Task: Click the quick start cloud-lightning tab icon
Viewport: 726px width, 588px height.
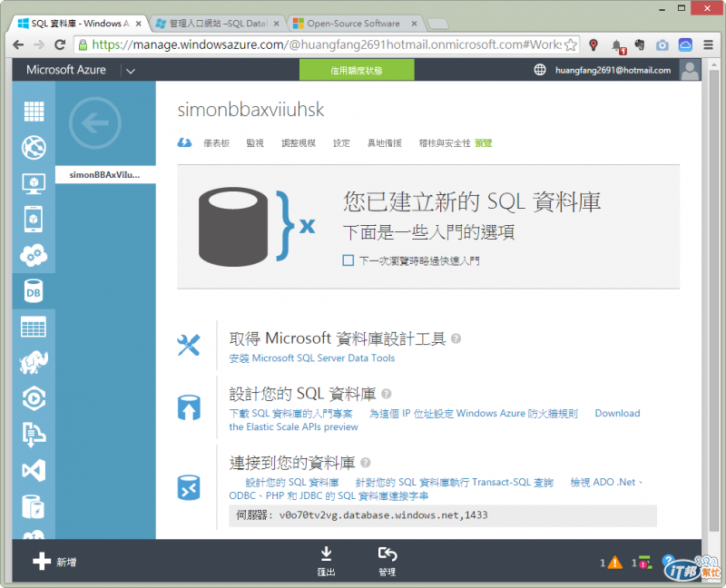Action: [184, 143]
